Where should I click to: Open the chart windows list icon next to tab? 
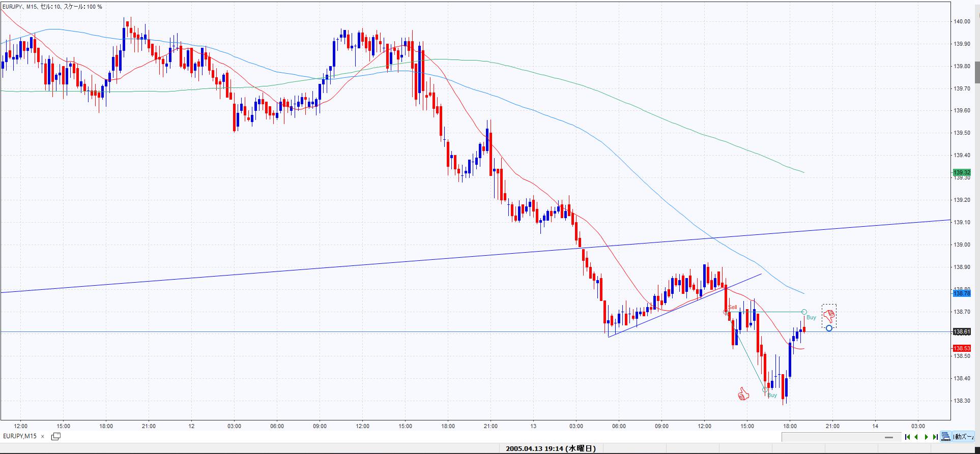56,436
